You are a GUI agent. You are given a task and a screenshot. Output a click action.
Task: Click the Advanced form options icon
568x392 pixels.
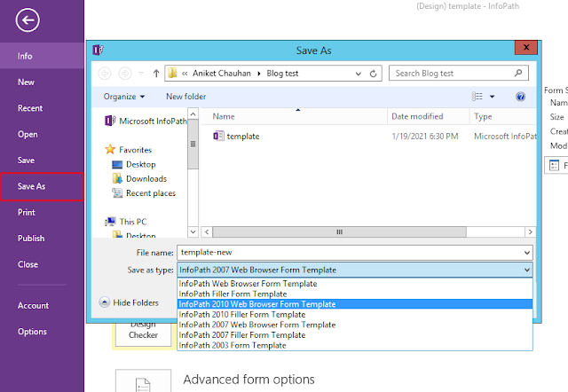pyautogui.click(x=143, y=380)
